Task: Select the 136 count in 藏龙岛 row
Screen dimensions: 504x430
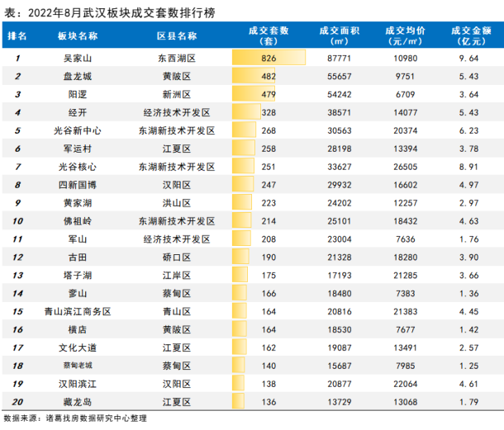Action: (x=269, y=402)
